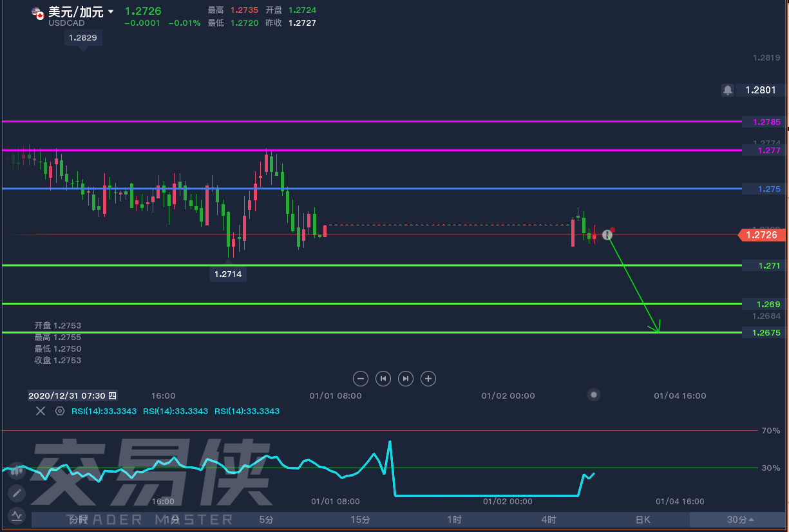Click the round go-to-latest button on time axis
Image resolution: width=789 pixels, height=532 pixels.
tap(594, 395)
